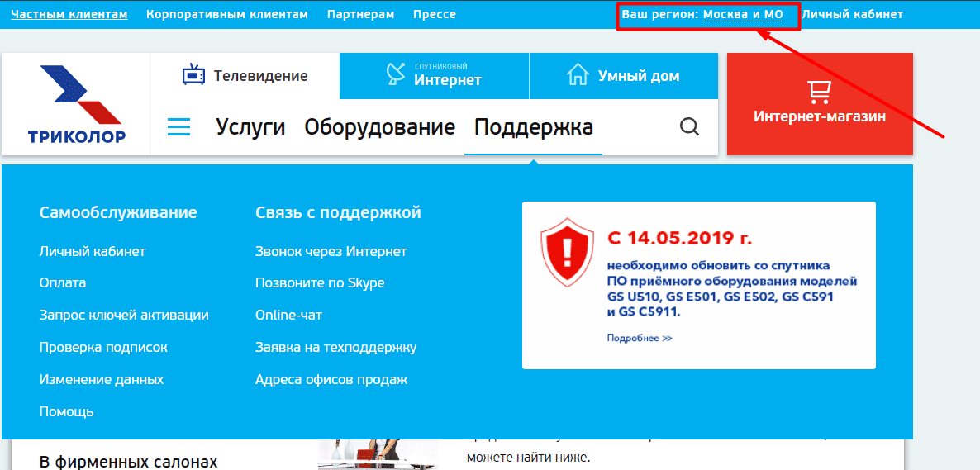
Task: Click the search magnifier icon
Action: pos(689,127)
